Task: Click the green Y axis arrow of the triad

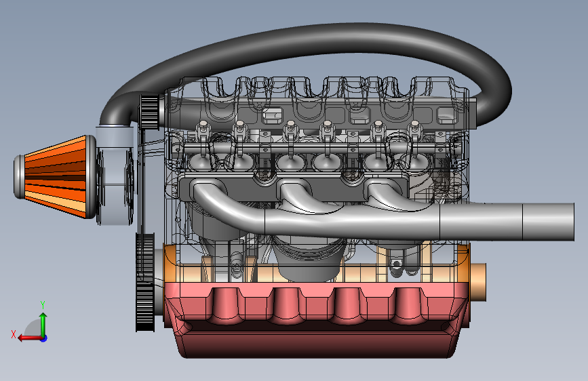Action: tap(43, 324)
